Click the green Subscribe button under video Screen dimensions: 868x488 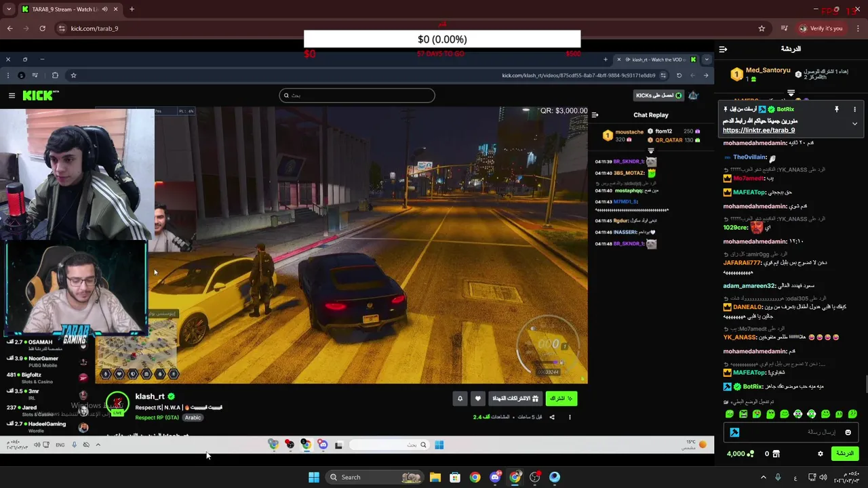[561, 399]
